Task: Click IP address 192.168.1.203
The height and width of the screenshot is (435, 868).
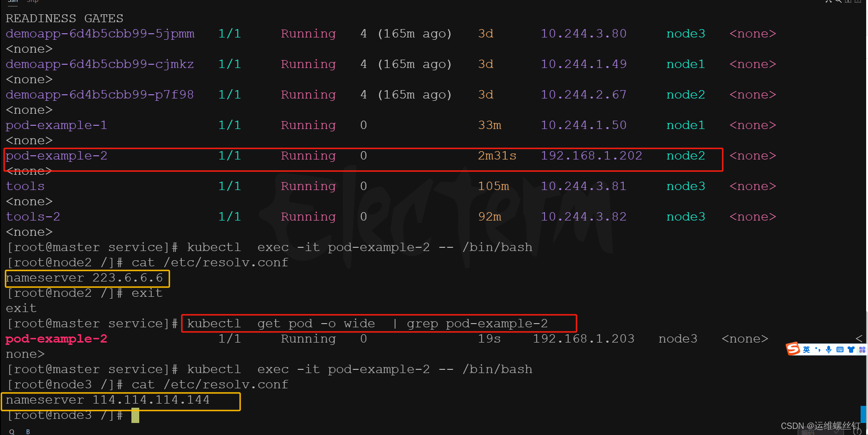Action: [583, 339]
